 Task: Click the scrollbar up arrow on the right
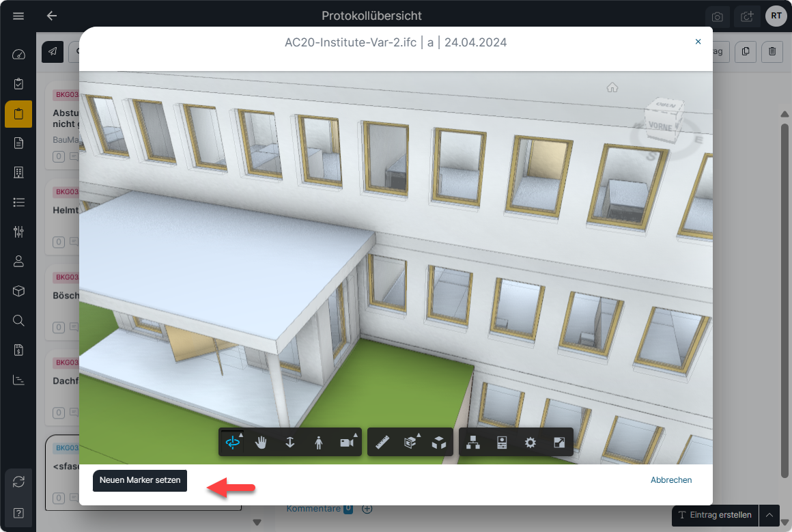(784, 114)
